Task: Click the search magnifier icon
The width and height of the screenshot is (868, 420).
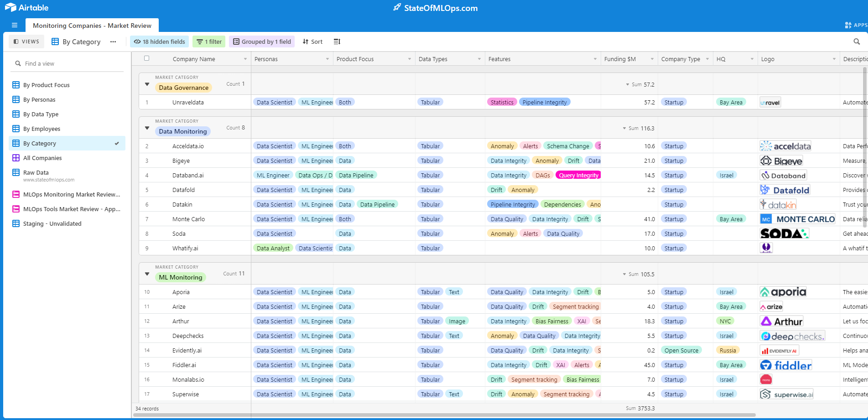Action: tap(857, 41)
